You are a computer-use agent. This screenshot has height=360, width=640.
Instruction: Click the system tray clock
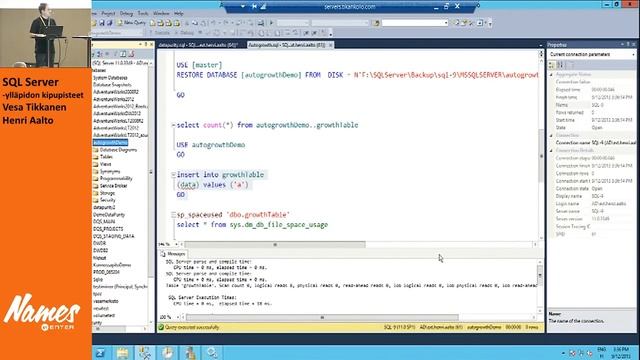(x=620, y=353)
